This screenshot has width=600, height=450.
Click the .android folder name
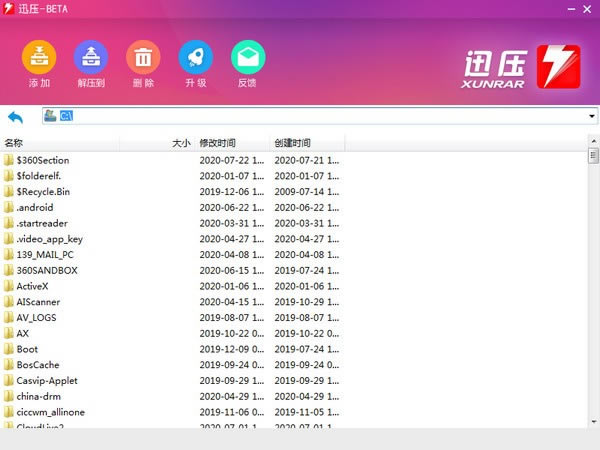[x=35, y=207]
